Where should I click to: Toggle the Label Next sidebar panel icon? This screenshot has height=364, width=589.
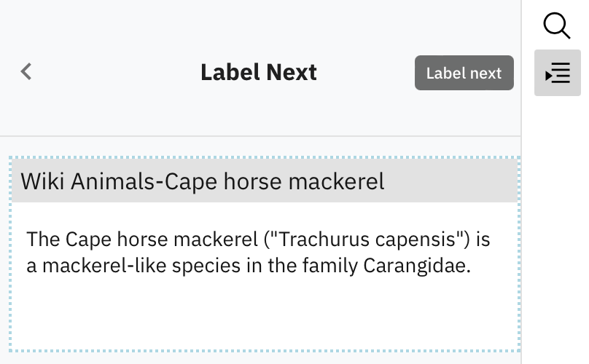coord(558,72)
